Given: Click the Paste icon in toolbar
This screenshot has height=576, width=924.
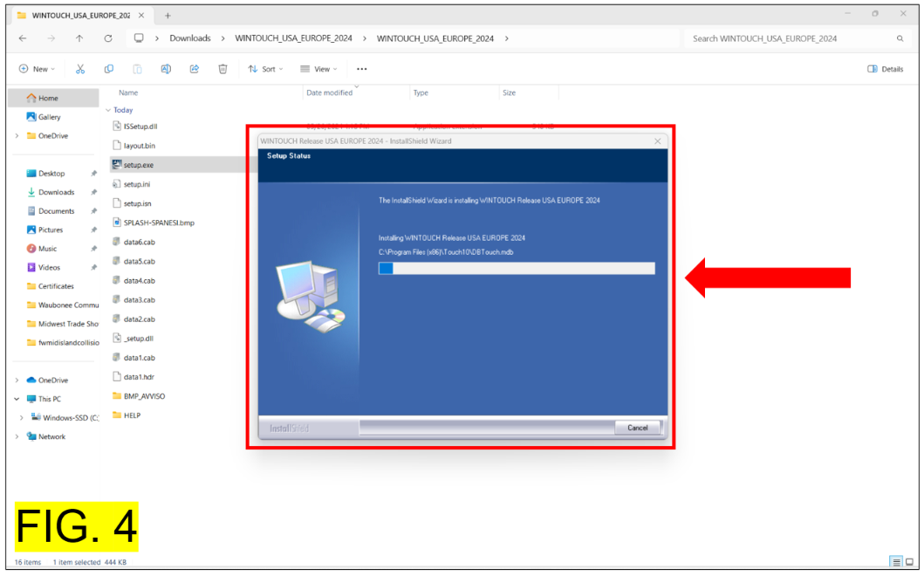Looking at the screenshot, I should [x=137, y=69].
